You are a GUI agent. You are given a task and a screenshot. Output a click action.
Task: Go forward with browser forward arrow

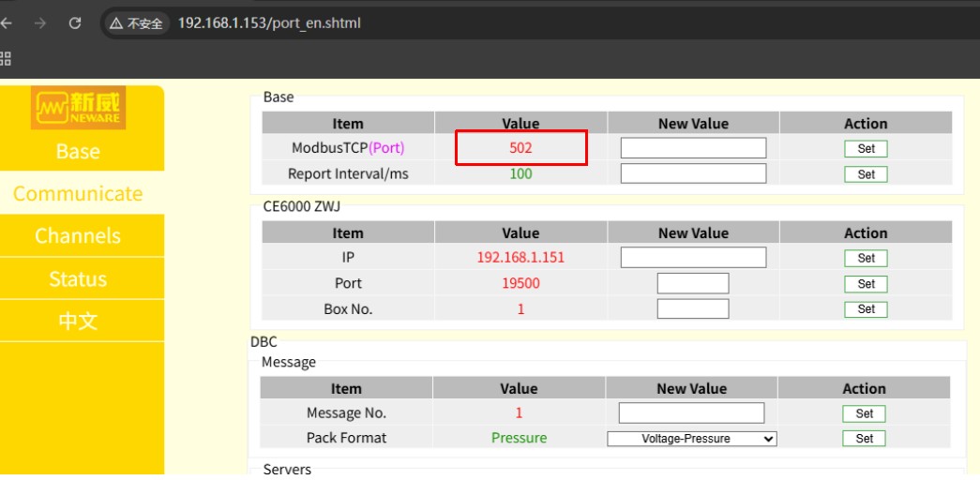39,23
